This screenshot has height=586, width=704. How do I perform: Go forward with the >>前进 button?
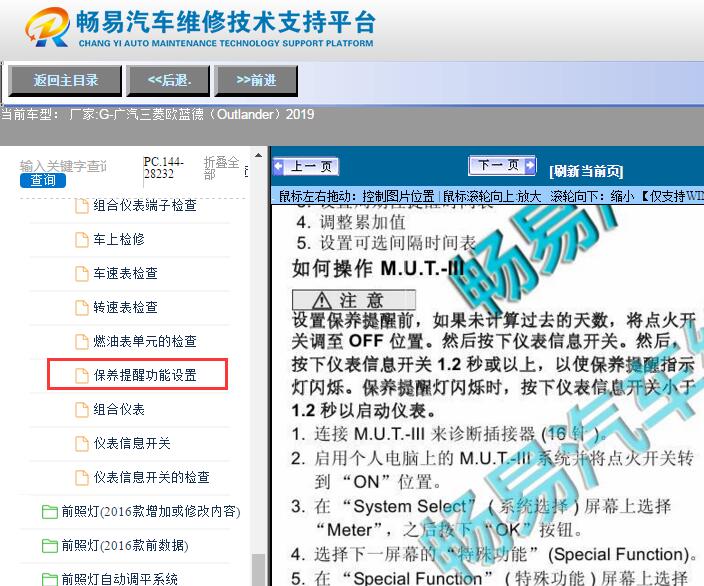point(256,81)
